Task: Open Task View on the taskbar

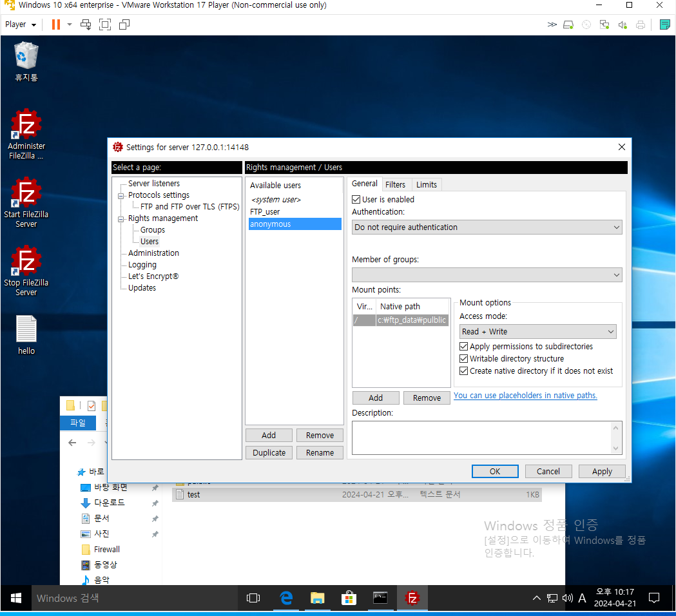Action: point(253,598)
